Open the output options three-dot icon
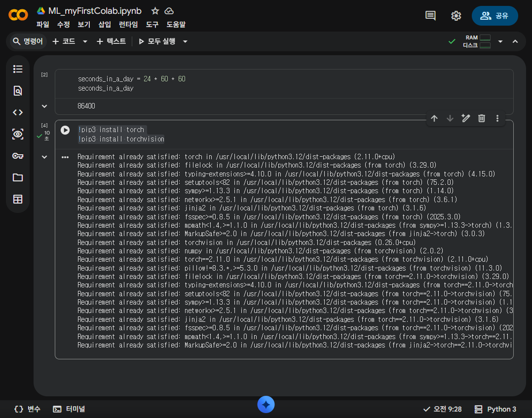This screenshot has height=418, width=532. (65, 157)
